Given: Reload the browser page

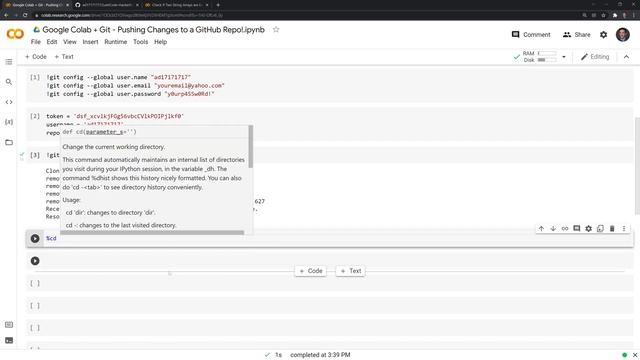Looking at the screenshot, I should click(x=25, y=15).
